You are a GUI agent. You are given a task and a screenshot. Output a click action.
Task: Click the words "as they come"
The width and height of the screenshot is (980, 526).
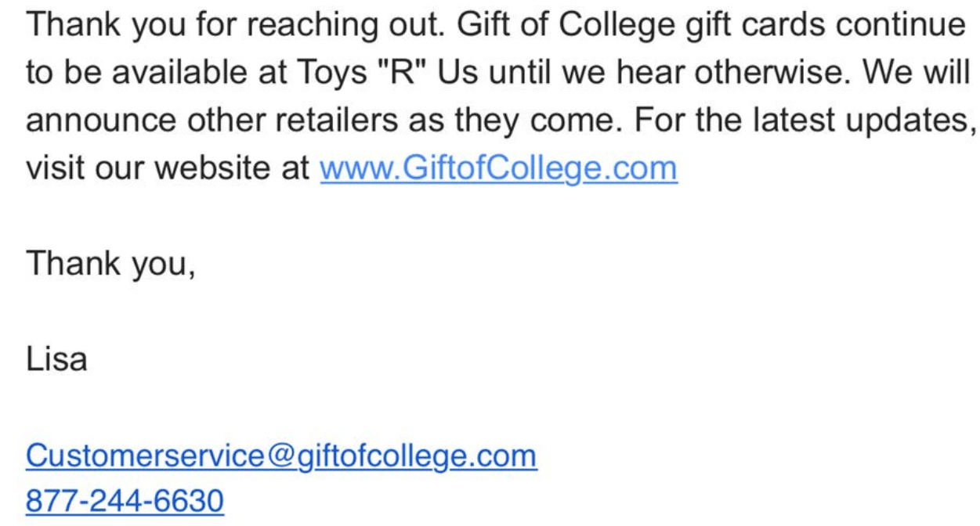508,121
